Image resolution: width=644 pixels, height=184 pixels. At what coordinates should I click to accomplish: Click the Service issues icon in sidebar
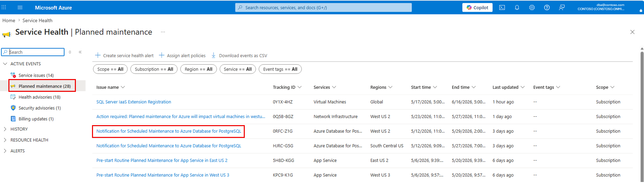[x=13, y=75]
